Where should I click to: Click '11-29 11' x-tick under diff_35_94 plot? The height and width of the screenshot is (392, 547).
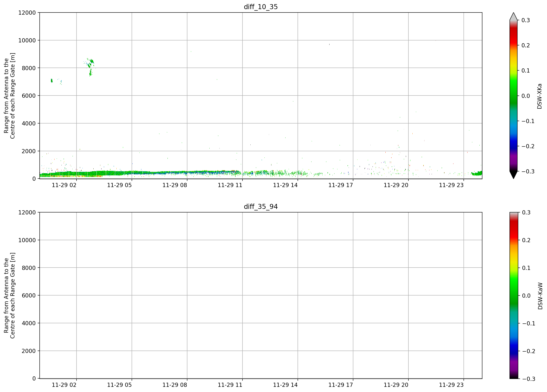pos(230,385)
